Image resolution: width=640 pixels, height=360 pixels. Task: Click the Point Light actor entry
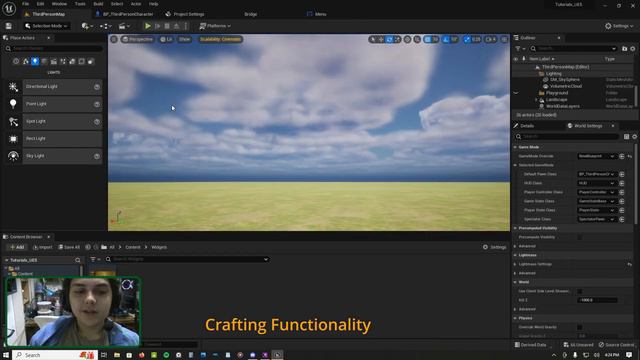coord(53,104)
